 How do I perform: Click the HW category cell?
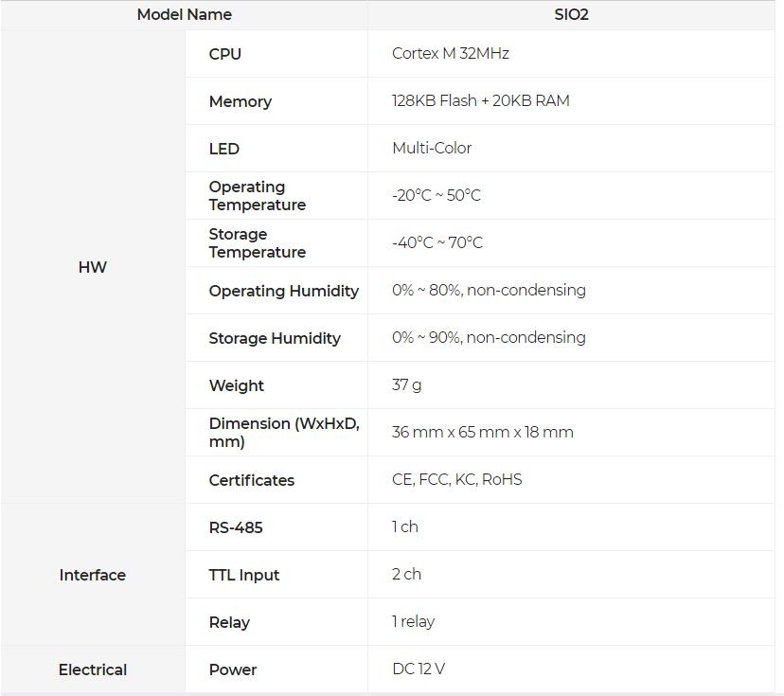[x=93, y=267]
